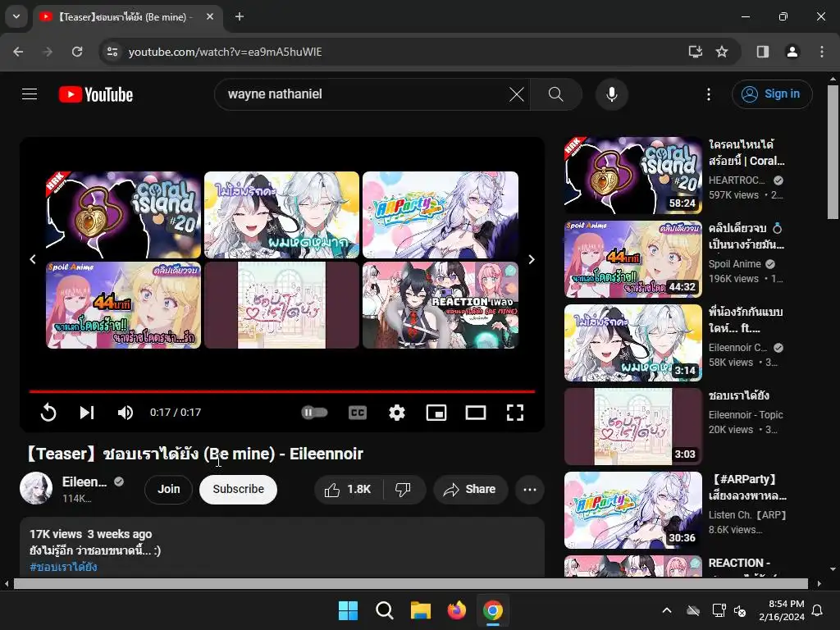Open the #ARParty 30:36 sidebar video
Screen dimensions: 840x630
(633, 510)
